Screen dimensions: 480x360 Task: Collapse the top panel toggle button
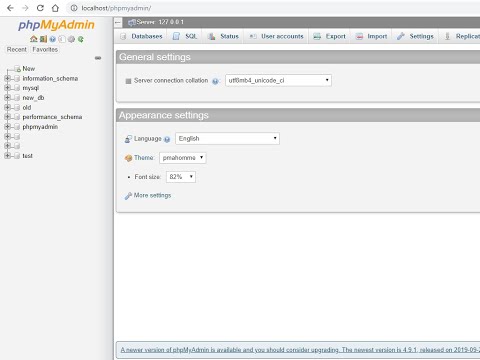coord(118,22)
